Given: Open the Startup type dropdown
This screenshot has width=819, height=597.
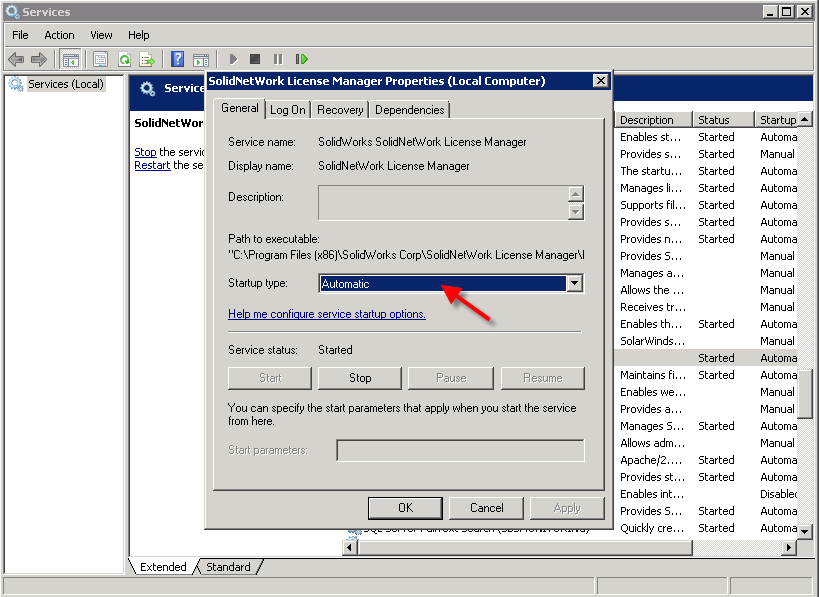Looking at the screenshot, I should (x=574, y=284).
